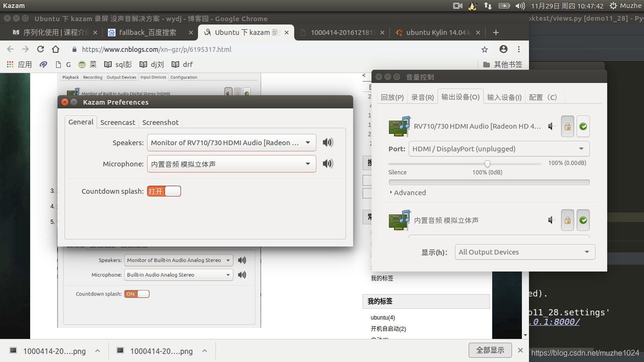This screenshot has width=644, height=362.
Task: Expand options for first downloaded png
Action: (98, 351)
